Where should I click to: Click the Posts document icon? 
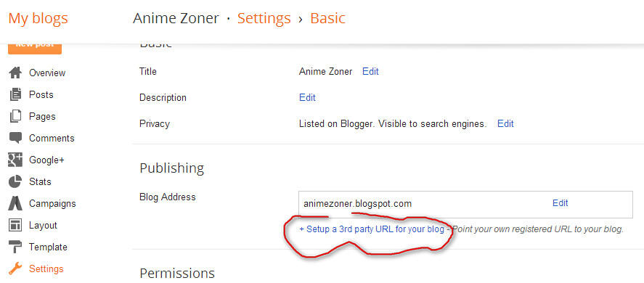[x=15, y=94]
